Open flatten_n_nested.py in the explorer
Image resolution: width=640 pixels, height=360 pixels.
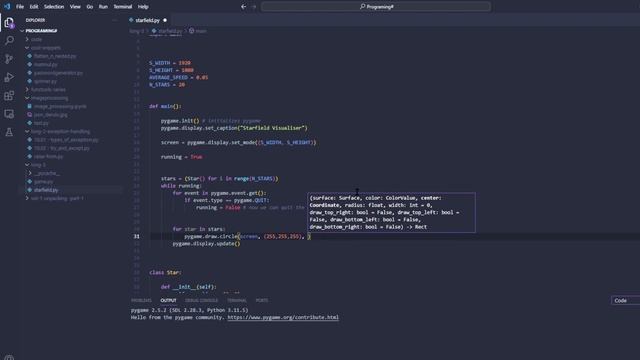[x=55, y=56]
